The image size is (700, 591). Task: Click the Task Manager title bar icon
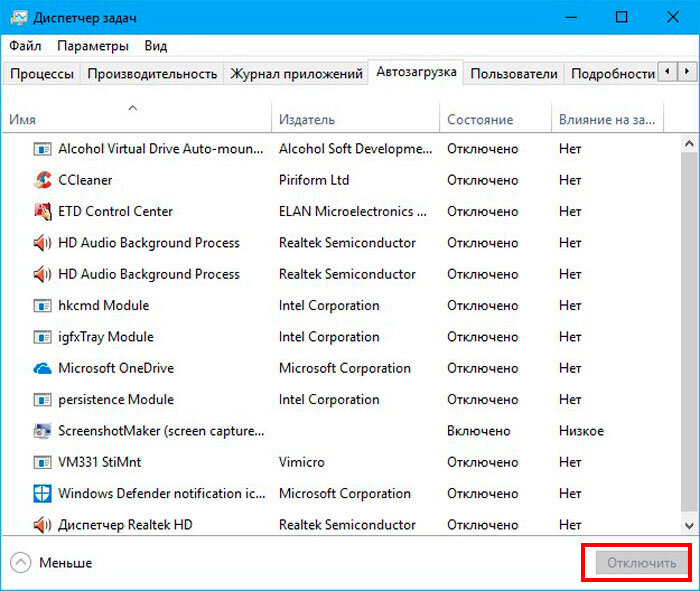coord(19,18)
